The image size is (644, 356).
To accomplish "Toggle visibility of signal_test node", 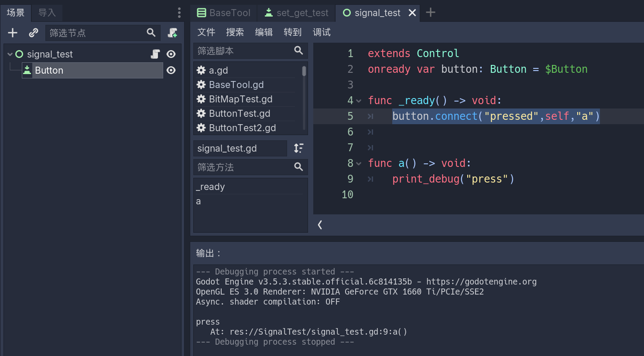I will (x=171, y=54).
